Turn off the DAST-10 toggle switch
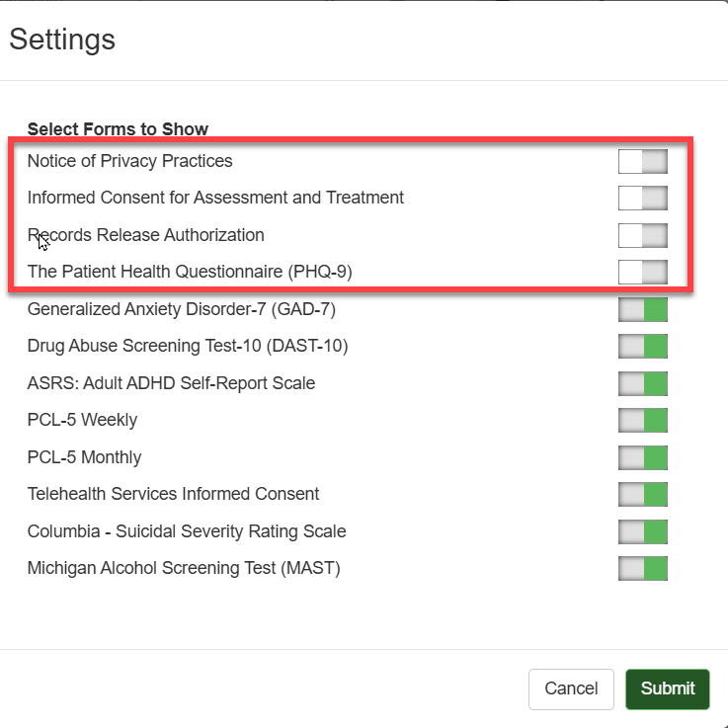 pyautogui.click(x=642, y=346)
